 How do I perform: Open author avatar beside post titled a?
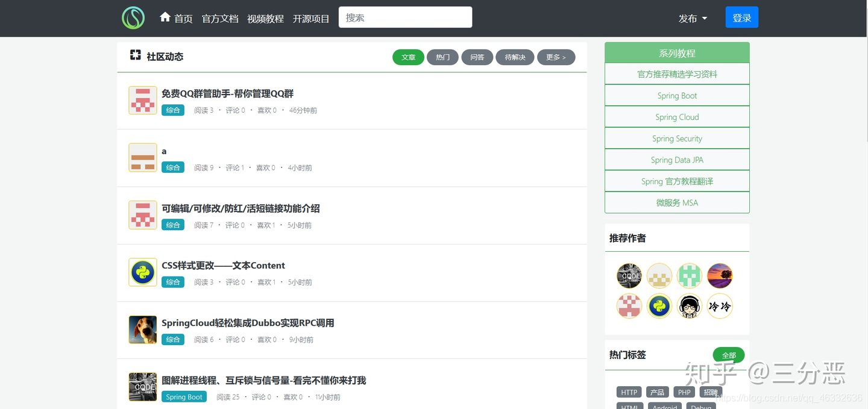143,157
